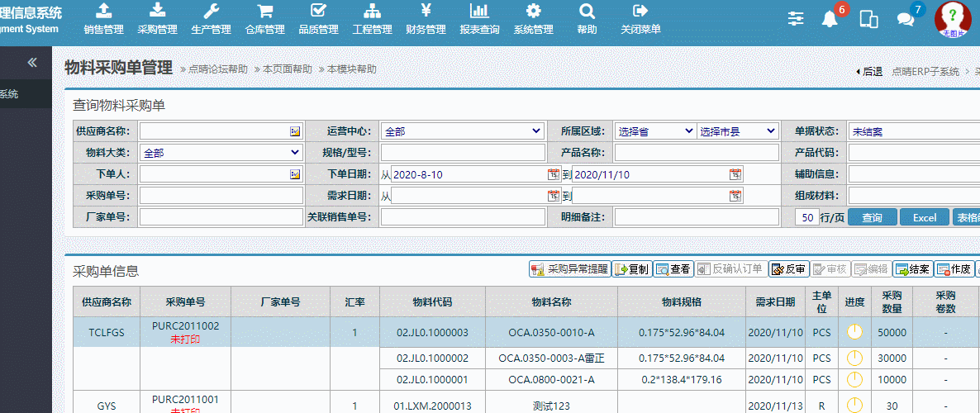The height and width of the screenshot is (413, 980).
Task: Click the 复制 copy toolbar button
Action: (x=632, y=269)
